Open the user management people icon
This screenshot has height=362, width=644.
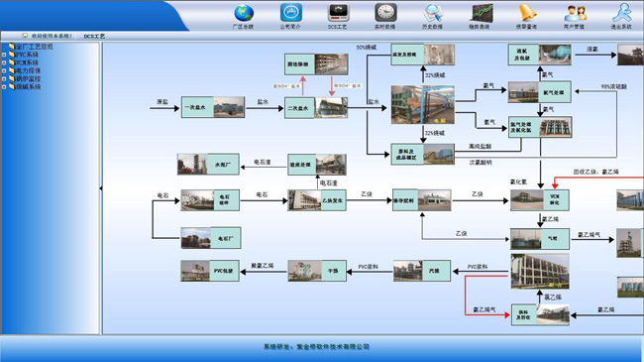(x=575, y=13)
